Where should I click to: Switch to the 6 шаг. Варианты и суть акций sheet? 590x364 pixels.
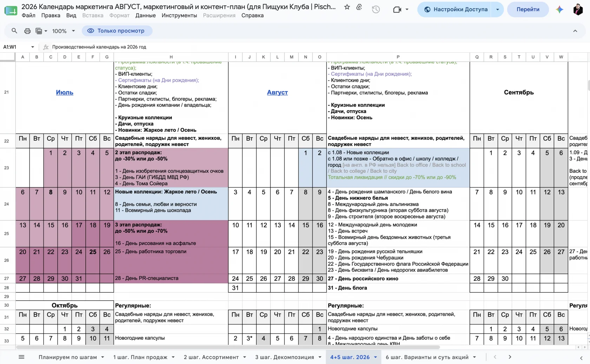(x=427, y=357)
